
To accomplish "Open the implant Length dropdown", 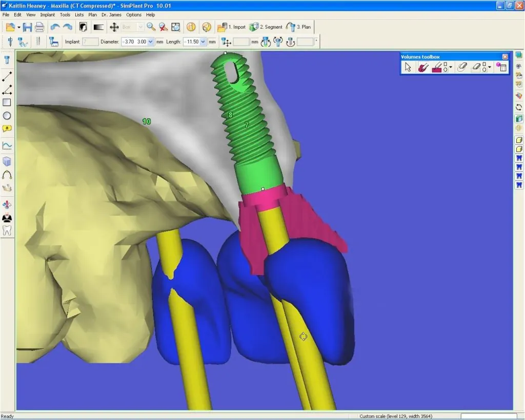I will tap(204, 42).
